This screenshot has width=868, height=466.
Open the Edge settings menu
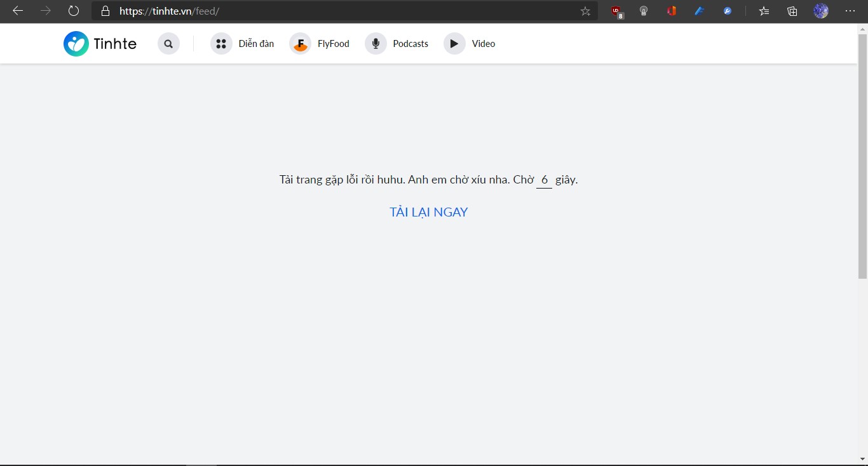(851, 11)
